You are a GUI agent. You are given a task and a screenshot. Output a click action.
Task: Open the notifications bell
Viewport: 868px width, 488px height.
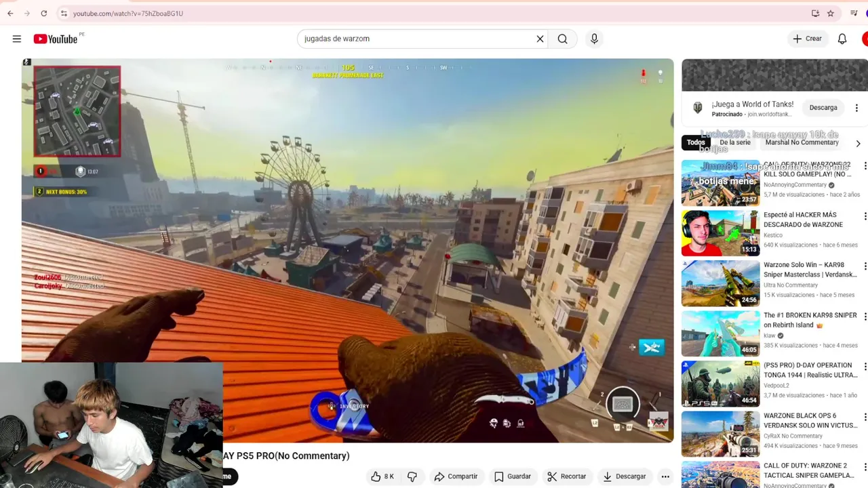point(842,39)
